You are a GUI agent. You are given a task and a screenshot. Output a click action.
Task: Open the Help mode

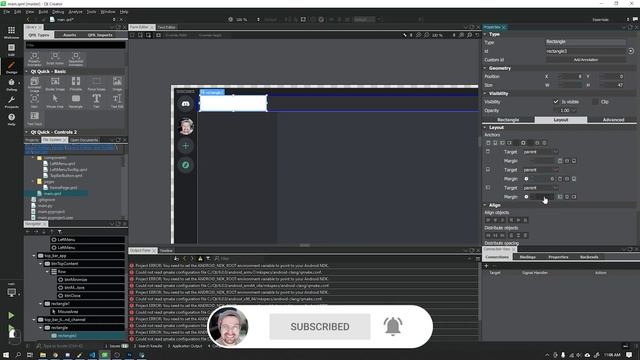point(11,119)
